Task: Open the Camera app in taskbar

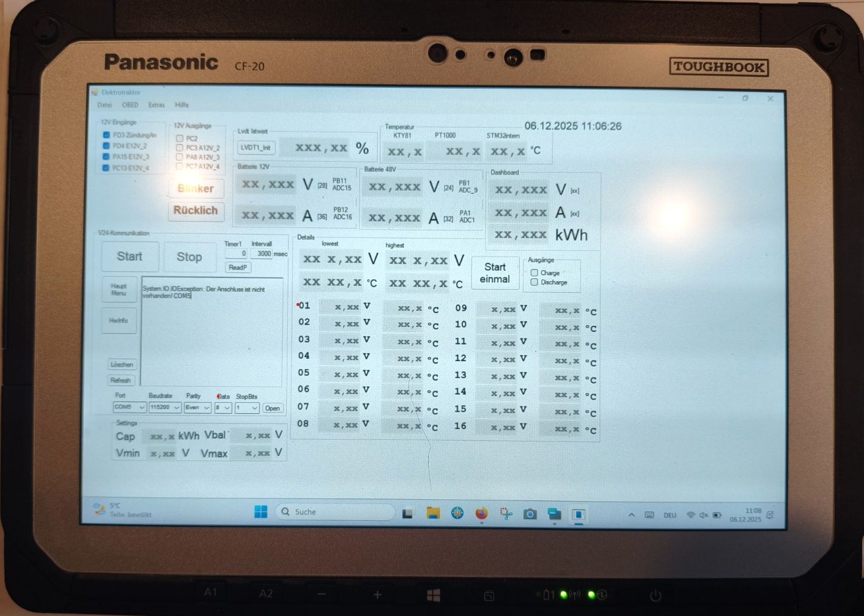Action: tap(530, 515)
